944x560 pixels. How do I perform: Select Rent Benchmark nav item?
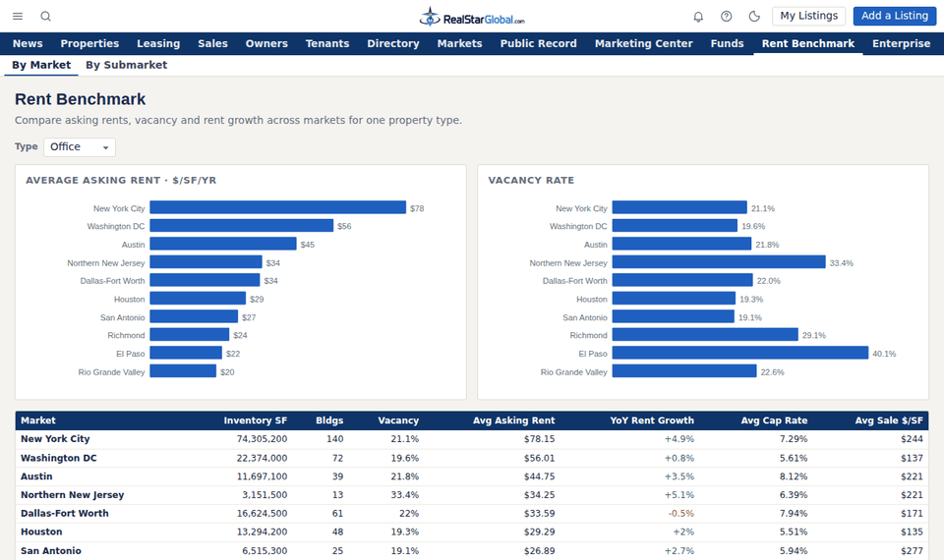tap(808, 43)
